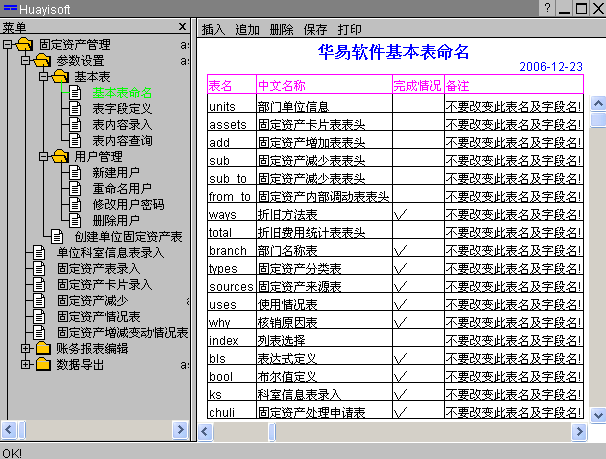Click the document icon for 固定资产增减变动情况表
The height and width of the screenshot is (459, 606).
point(39,332)
